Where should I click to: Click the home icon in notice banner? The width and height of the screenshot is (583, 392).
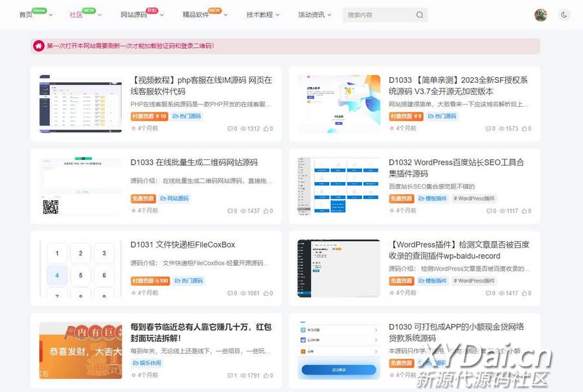tap(39, 46)
